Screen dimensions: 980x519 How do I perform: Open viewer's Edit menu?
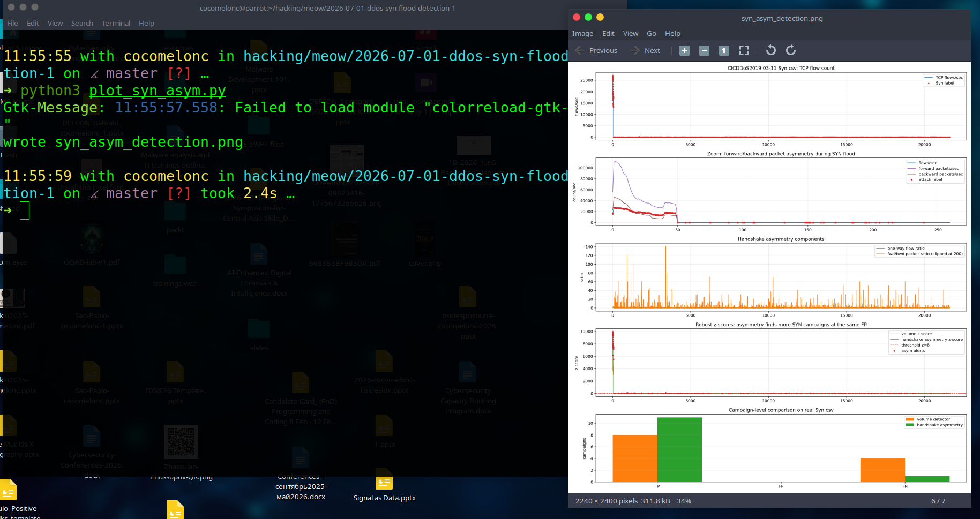608,33
